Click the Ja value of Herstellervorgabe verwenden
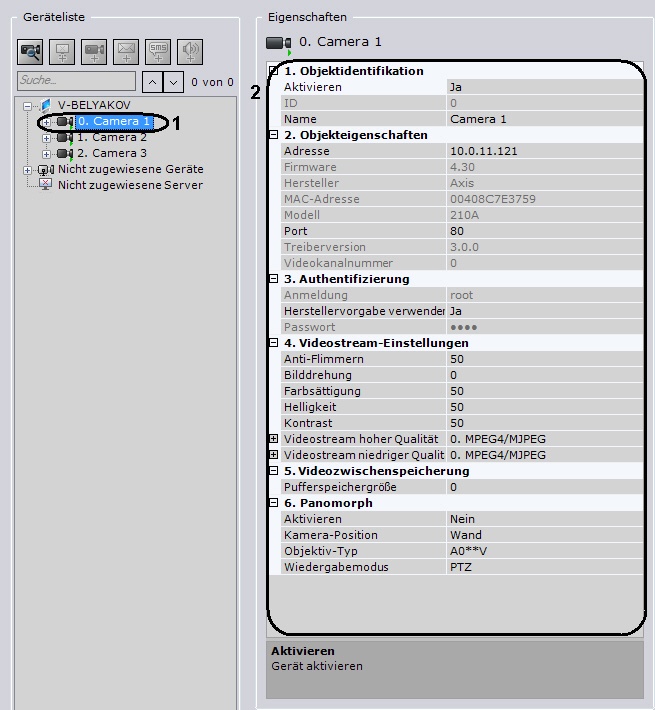Viewport: 655px width, 710px height. [545, 311]
